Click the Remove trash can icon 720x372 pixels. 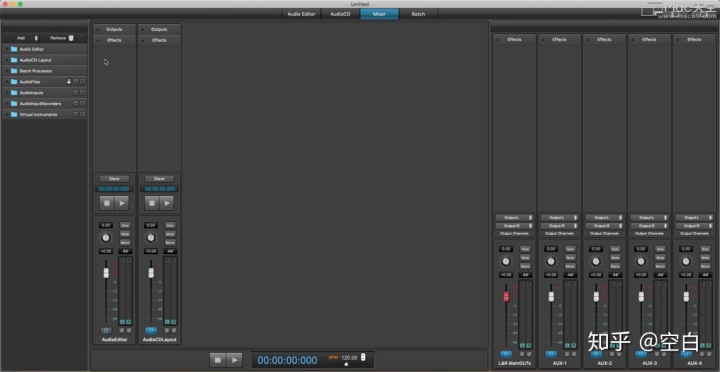(71, 38)
